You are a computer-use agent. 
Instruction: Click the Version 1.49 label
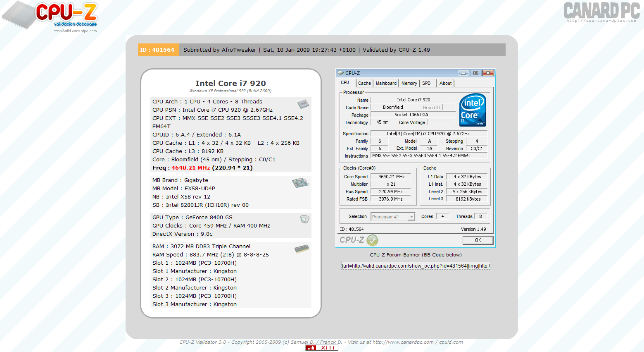pyautogui.click(x=473, y=229)
